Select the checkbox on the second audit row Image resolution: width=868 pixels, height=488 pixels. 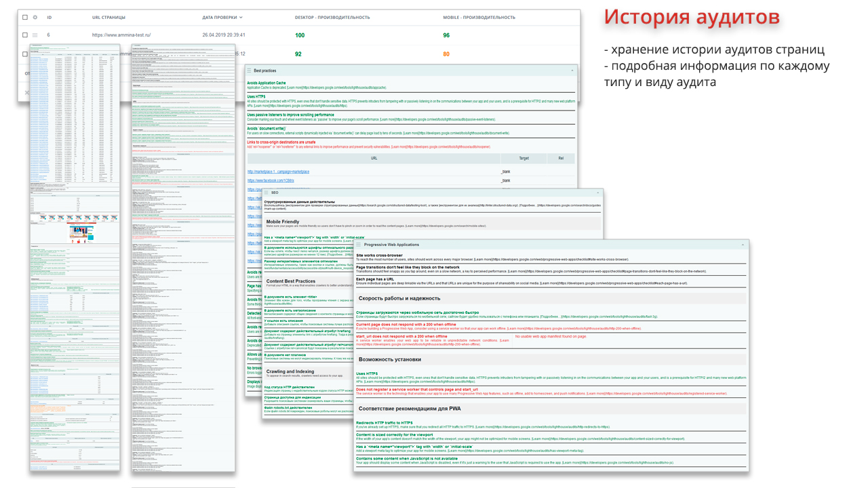pos(25,54)
